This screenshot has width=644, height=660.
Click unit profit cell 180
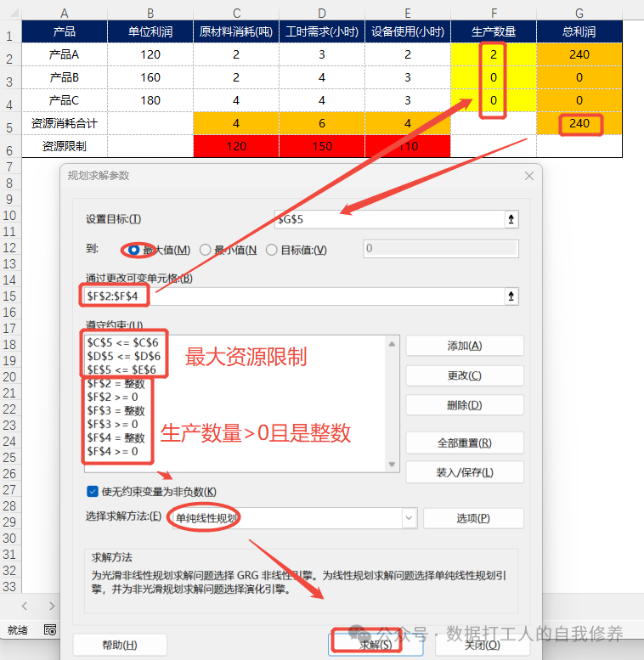click(150, 100)
